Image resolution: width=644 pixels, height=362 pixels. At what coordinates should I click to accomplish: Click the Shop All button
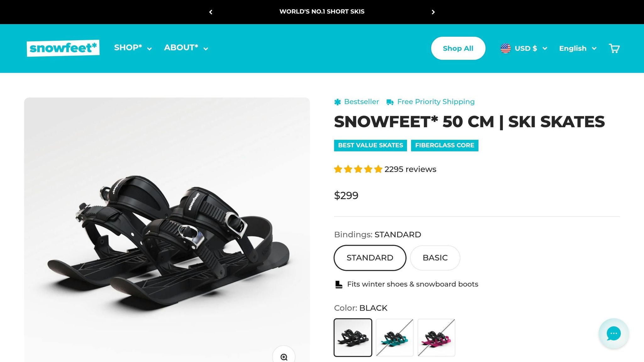pyautogui.click(x=458, y=48)
